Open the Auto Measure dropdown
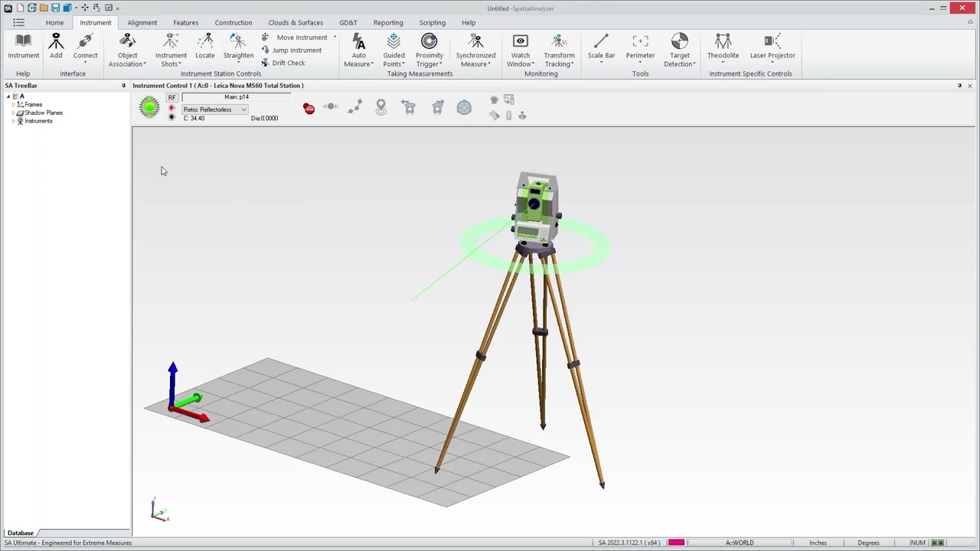 (358, 51)
